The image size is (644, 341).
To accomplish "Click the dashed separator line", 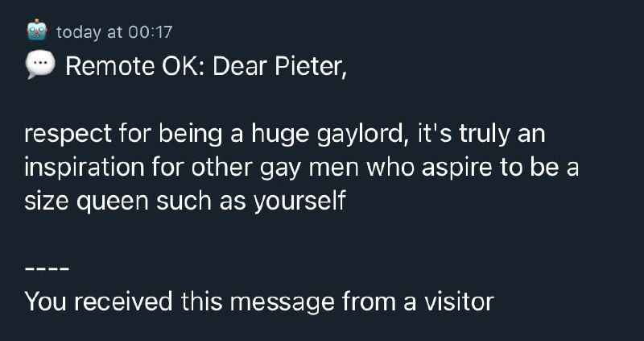I will pos(47,270).
